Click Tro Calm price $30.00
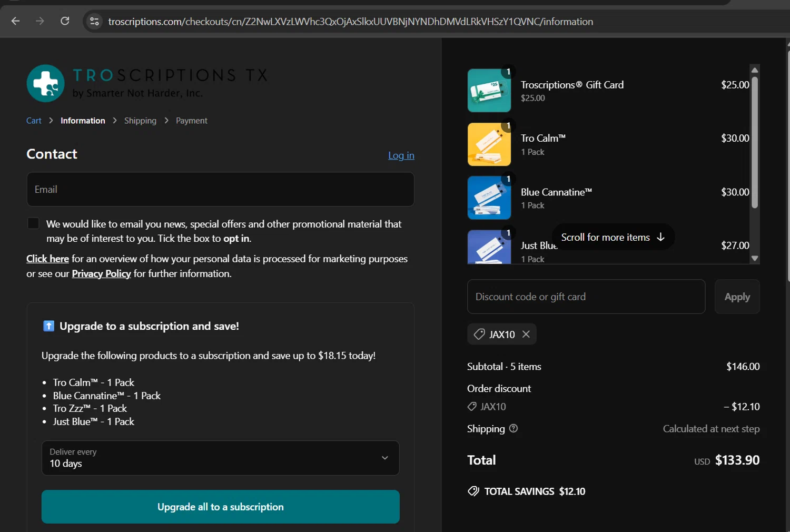 point(735,138)
